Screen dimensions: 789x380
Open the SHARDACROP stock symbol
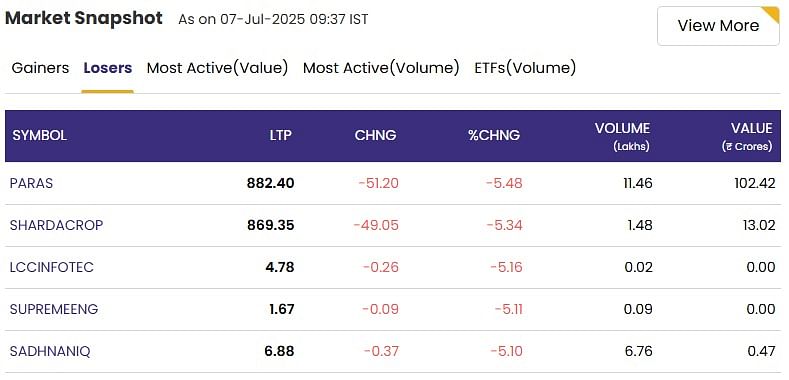pyautogui.click(x=56, y=225)
